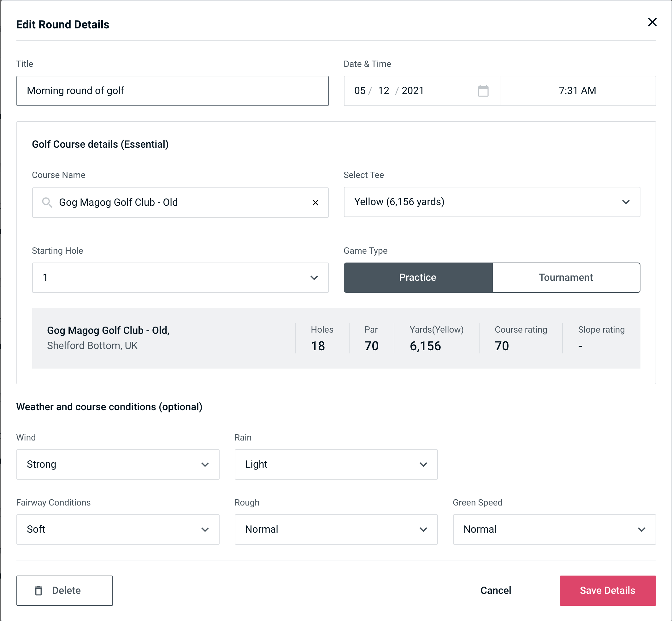Click the delete/trash icon button

(x=39, y=591)
